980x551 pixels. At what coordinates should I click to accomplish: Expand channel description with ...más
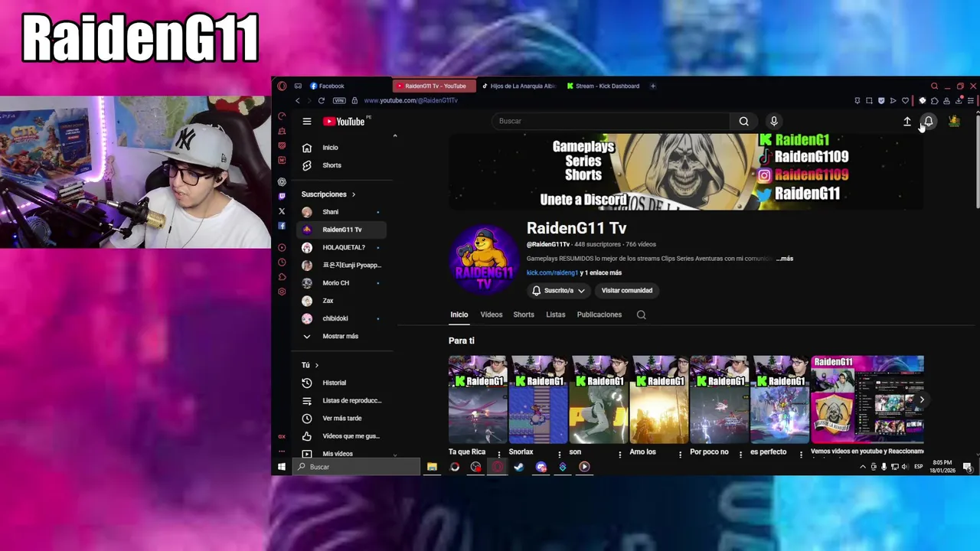pyautogui.click(x=785, y=259)
